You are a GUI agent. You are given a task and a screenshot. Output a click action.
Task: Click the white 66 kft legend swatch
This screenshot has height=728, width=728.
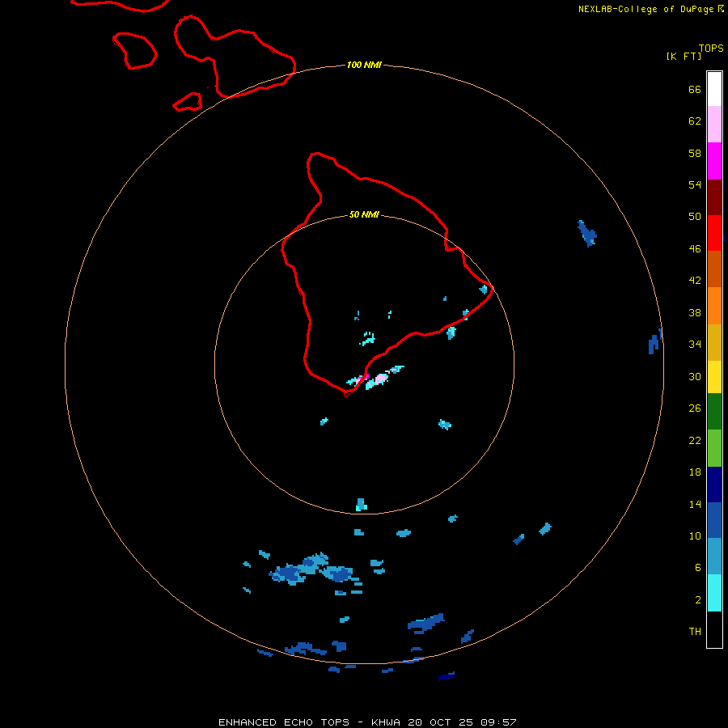tap(714, 89)
